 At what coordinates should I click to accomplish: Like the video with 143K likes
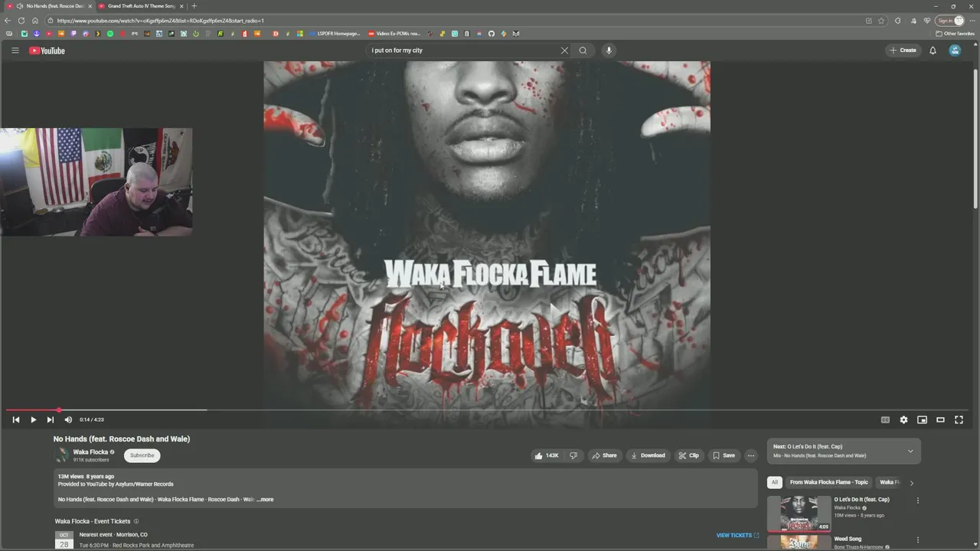coord(547,455)
